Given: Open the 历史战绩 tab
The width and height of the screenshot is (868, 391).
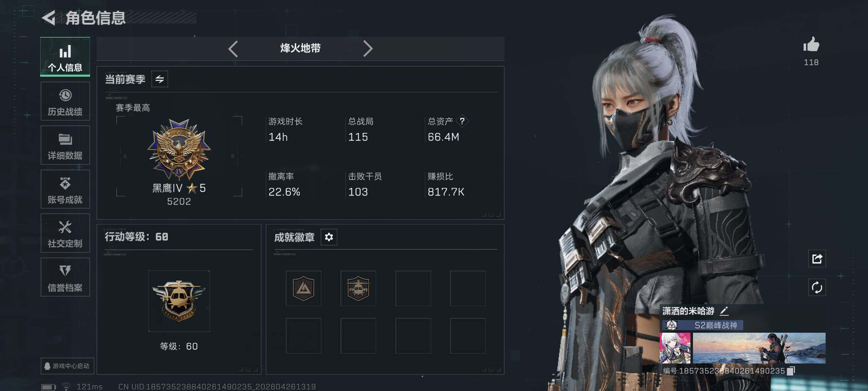Looking at the screenshot, I should pos(65,101).
